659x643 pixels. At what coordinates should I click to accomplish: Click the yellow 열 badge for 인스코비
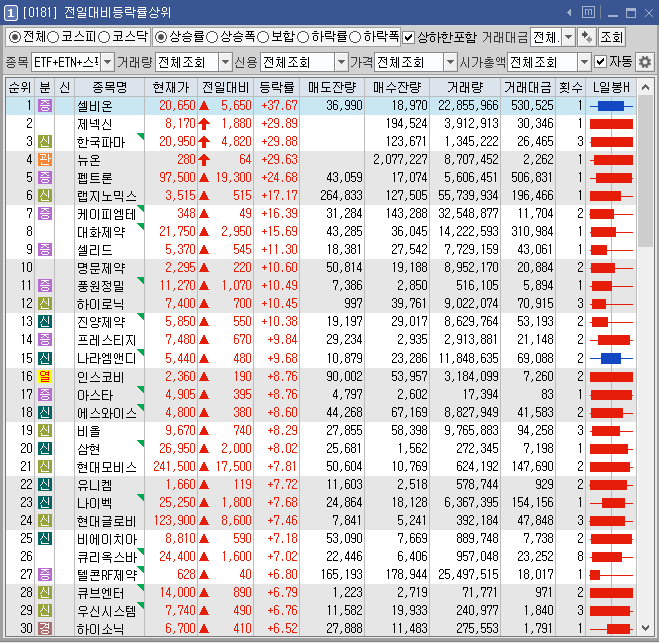[x=45, y=377]
